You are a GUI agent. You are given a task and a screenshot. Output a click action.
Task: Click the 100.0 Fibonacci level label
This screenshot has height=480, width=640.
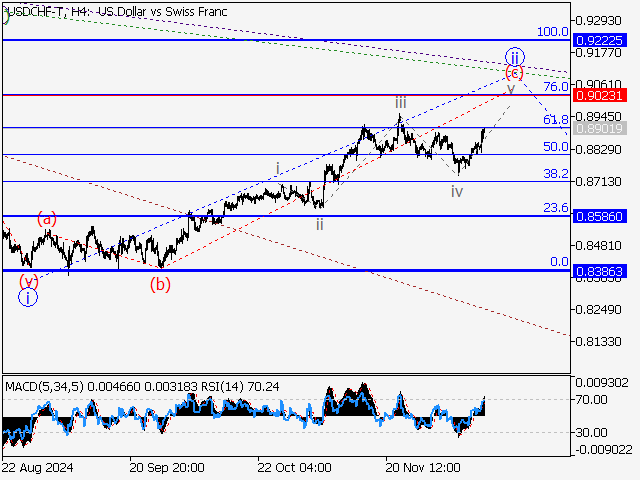tap(552, 32)
